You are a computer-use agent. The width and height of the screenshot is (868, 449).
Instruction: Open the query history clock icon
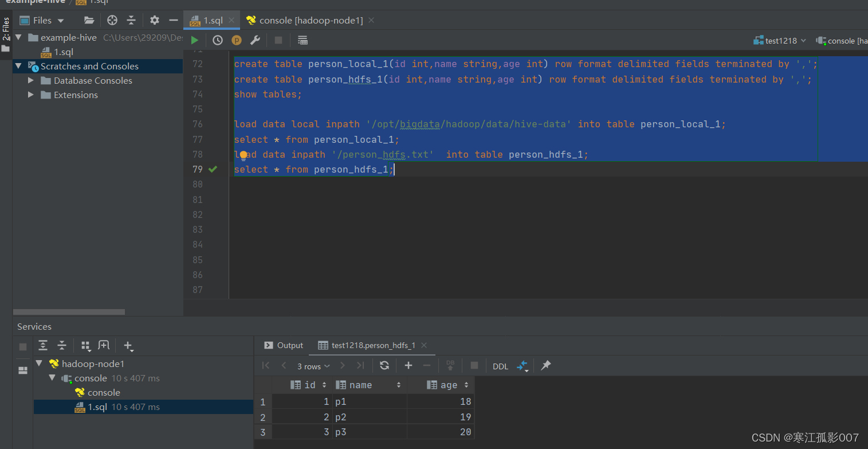click(x=218, y=40)
